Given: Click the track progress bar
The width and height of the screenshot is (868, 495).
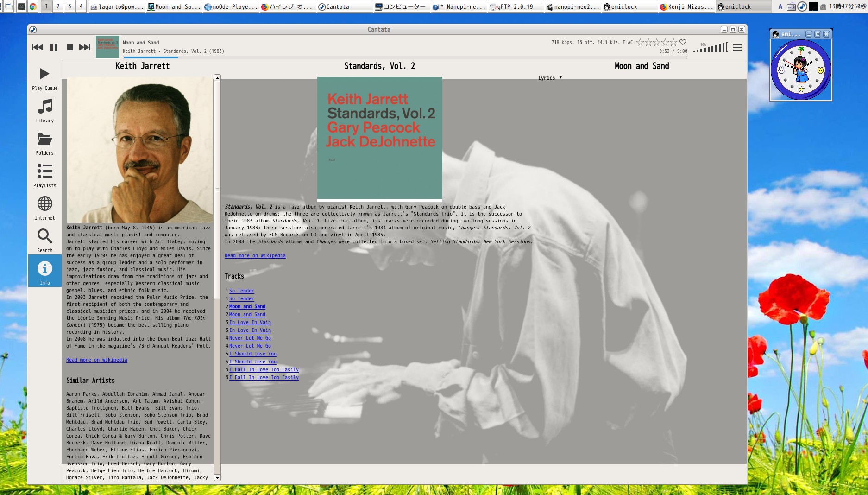Looking at the screenshot, I should tap(324, 57).
